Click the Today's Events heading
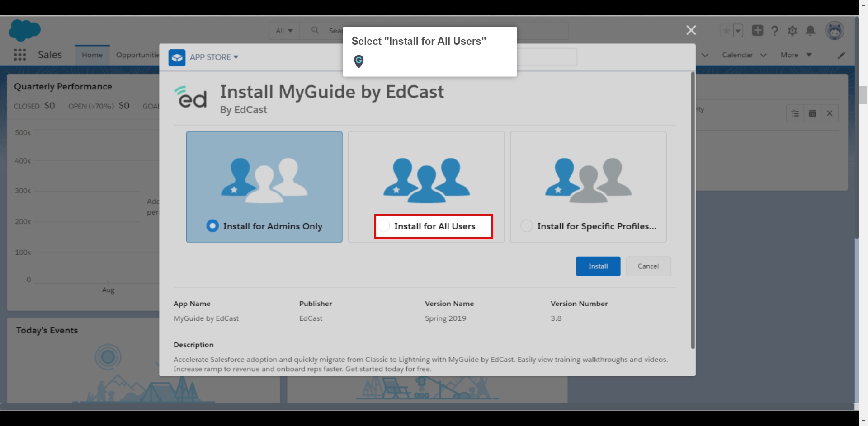This screenshot has width=868, height=426. click(x=47, y=330)
